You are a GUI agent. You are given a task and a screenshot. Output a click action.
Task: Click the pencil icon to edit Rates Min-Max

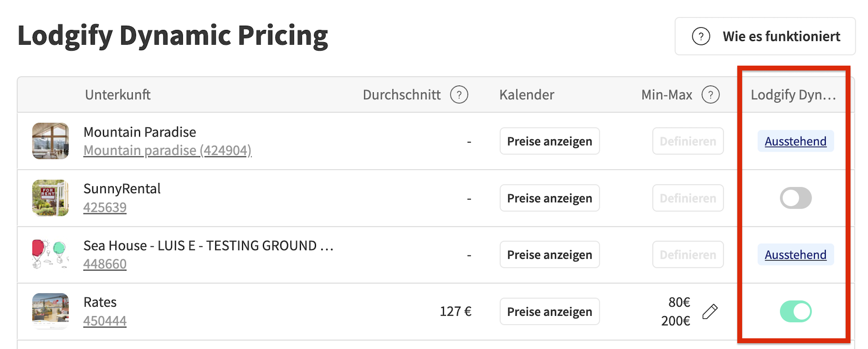click(x=710, y=312)
